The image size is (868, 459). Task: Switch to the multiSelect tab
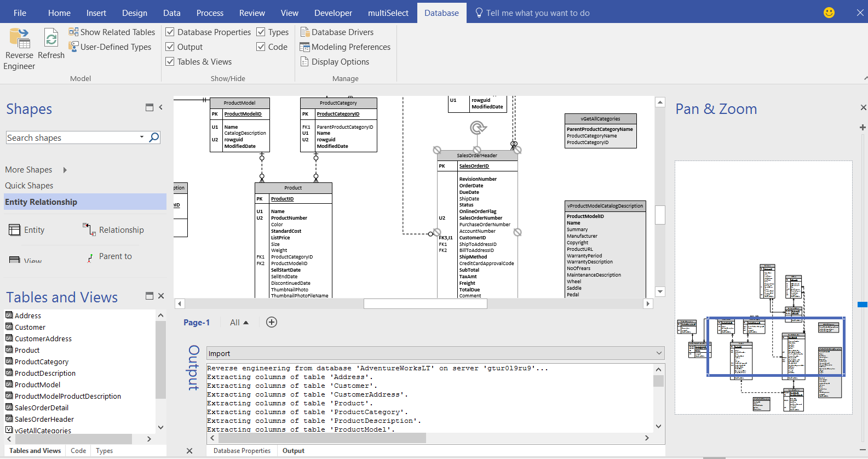pos(388,13)
